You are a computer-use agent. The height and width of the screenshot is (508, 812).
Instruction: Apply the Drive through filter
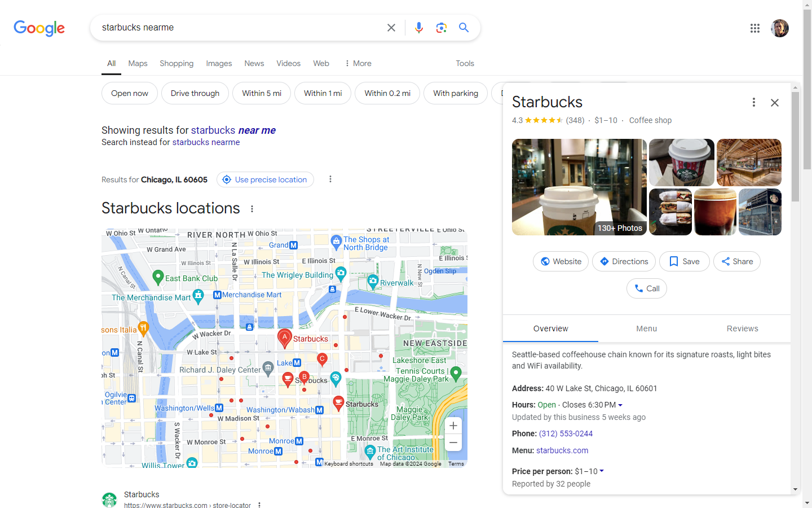(195, 93)
